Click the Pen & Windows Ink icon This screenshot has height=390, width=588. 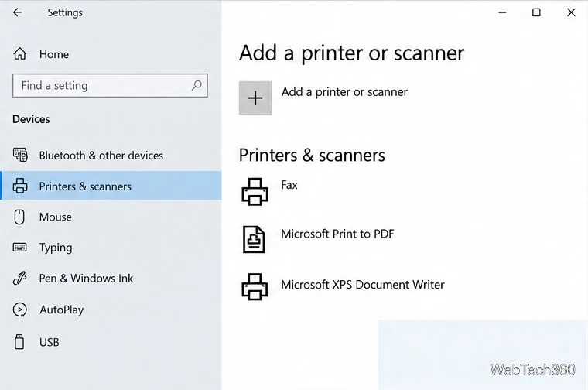19,279
